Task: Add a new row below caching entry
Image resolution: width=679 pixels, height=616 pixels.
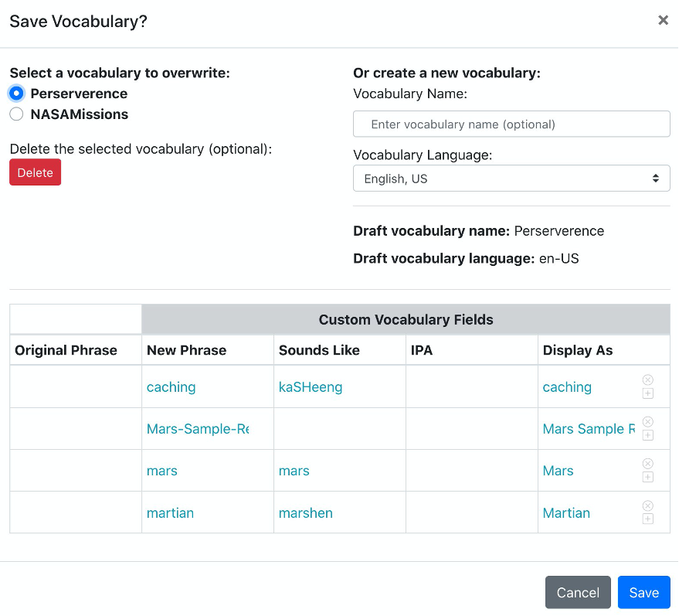Action: click(x=647, y=393)
